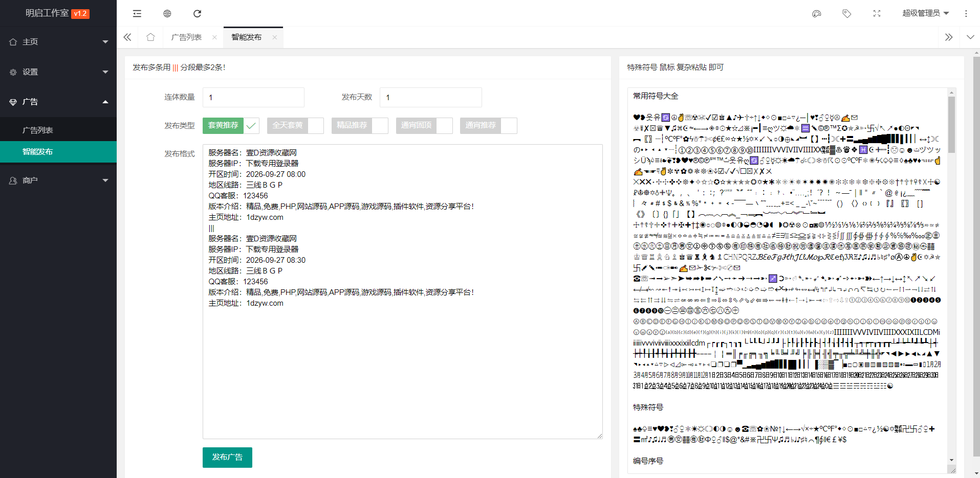Click the symbol panel scrollbar thumb
The height and width of the screenshot is (478, 980).
tap(951, 125)
